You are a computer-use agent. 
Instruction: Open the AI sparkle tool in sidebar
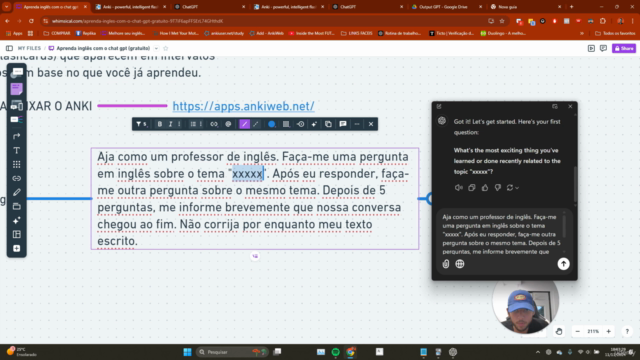click(17, 220)
